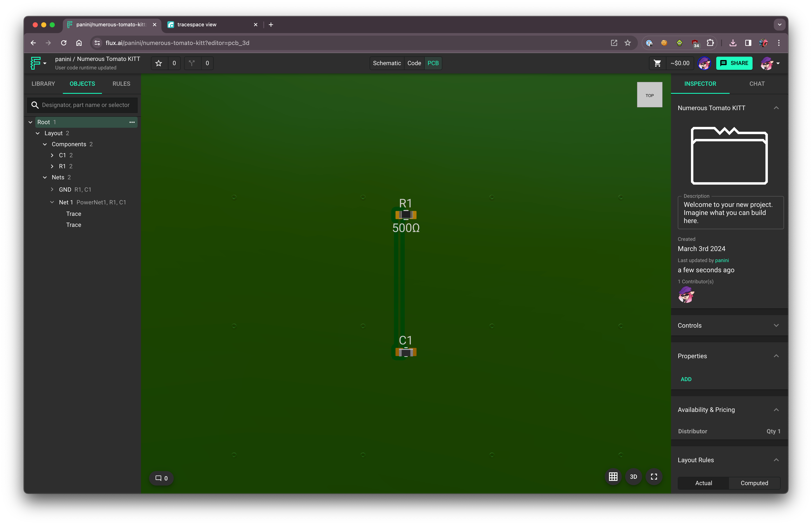812x525 pixels.
Task: Enter fullscreen canvas mode
Action: pos(654,477)
